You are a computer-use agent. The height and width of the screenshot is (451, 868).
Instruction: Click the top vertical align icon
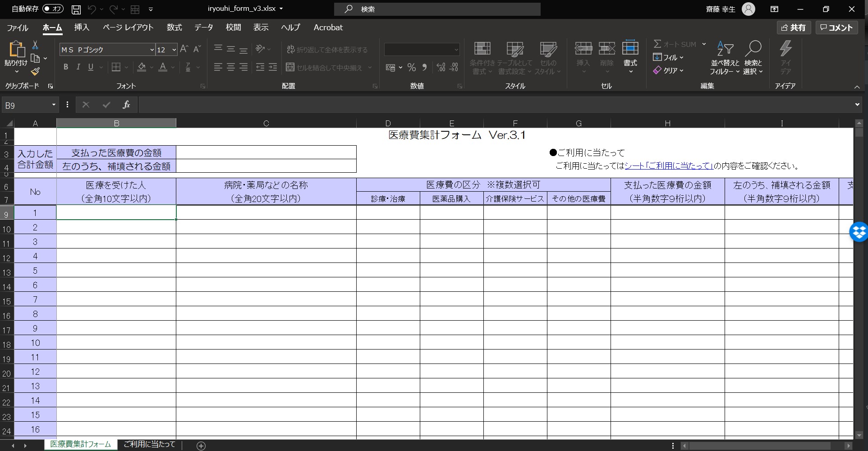point(218,49)
